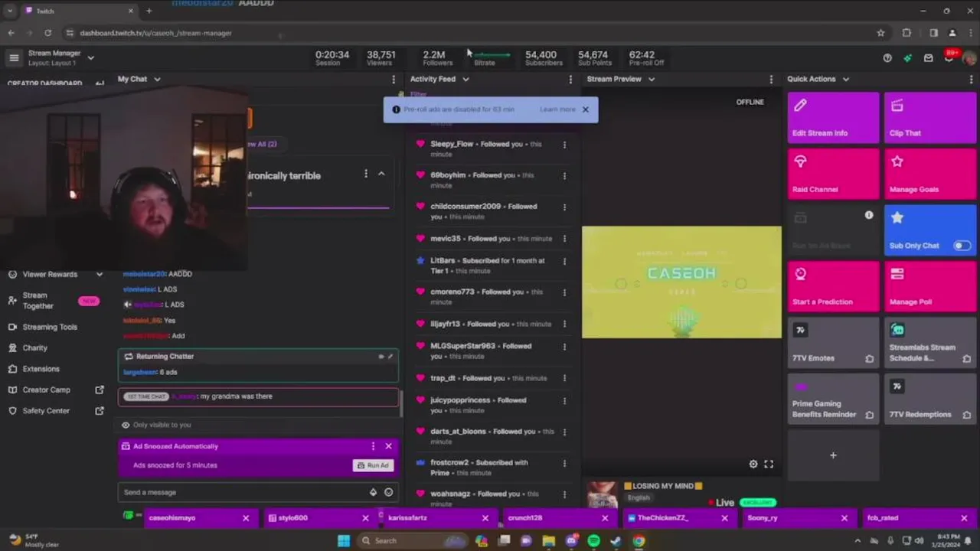Add a new quick action with plus tile
The height and width of the screenshot is (551, 980).
coord(833,455)
